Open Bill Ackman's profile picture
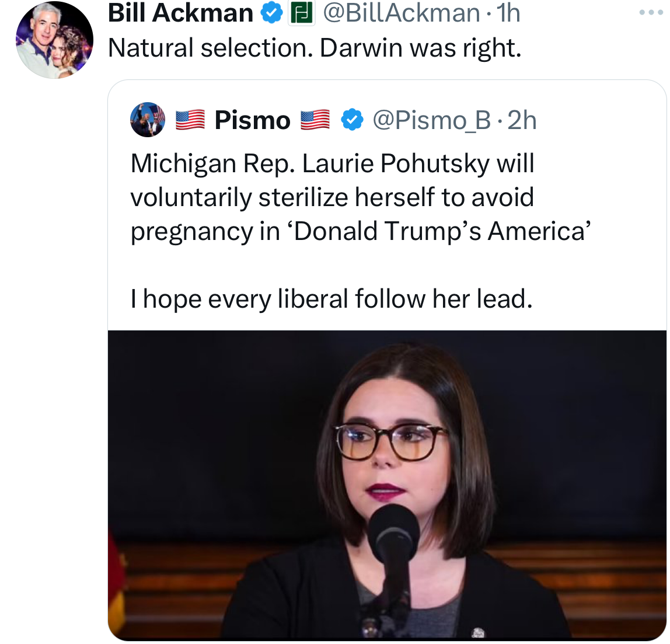 [54, 39]
